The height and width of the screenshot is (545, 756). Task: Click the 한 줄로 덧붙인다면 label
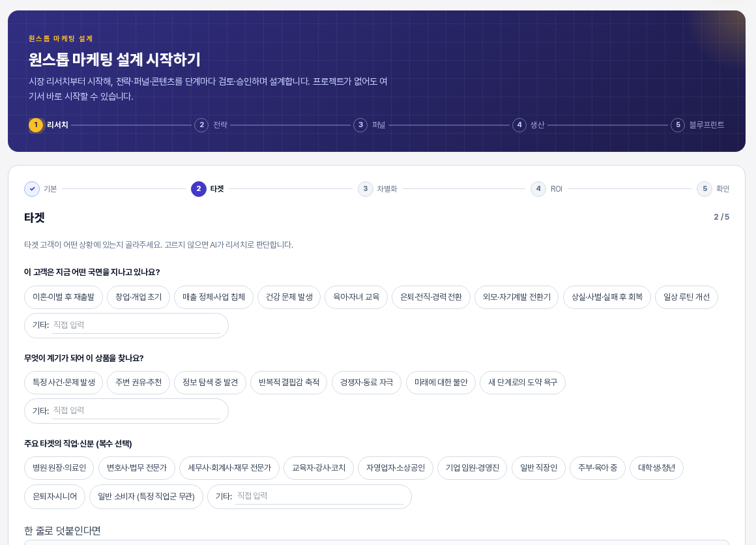point(62,531)
